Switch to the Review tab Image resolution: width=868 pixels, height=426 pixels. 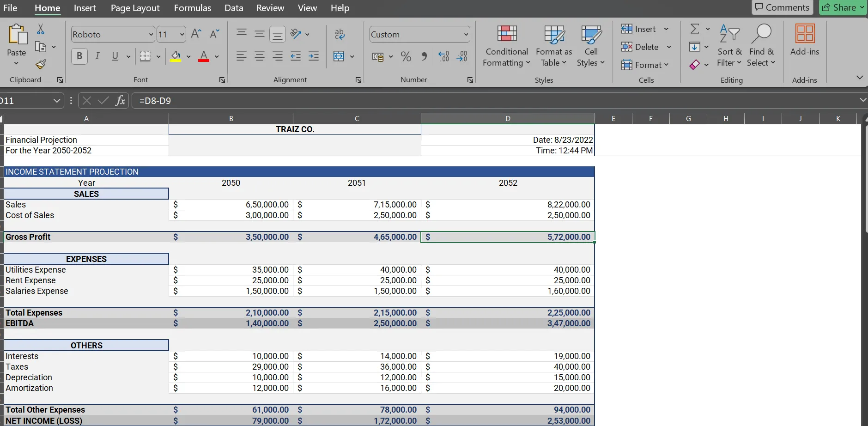270,8
